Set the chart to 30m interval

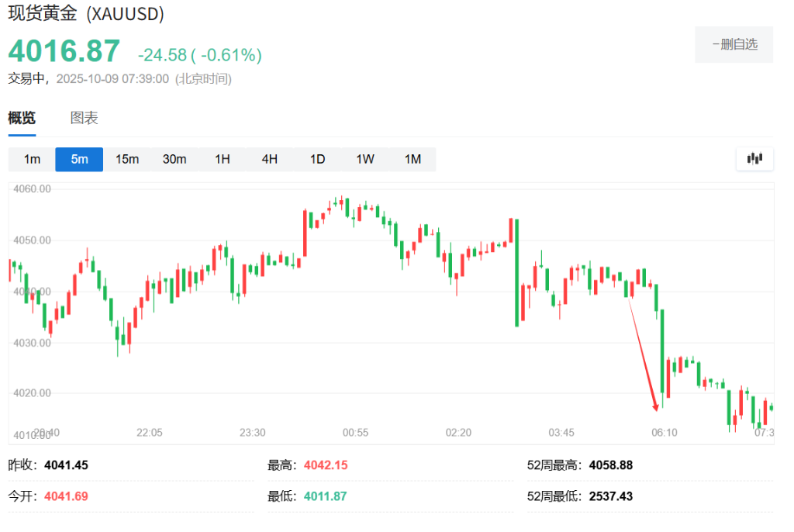174,159
